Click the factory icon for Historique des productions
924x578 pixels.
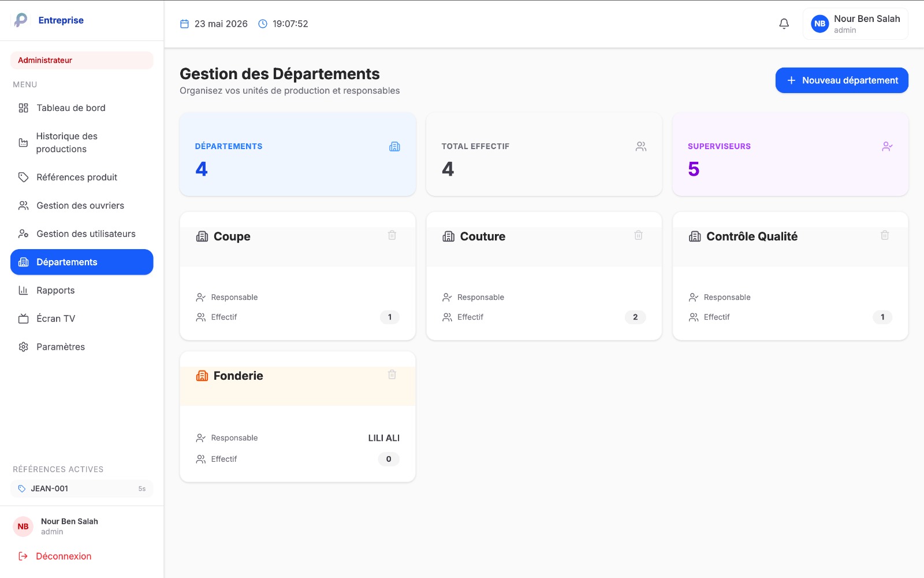23,143
